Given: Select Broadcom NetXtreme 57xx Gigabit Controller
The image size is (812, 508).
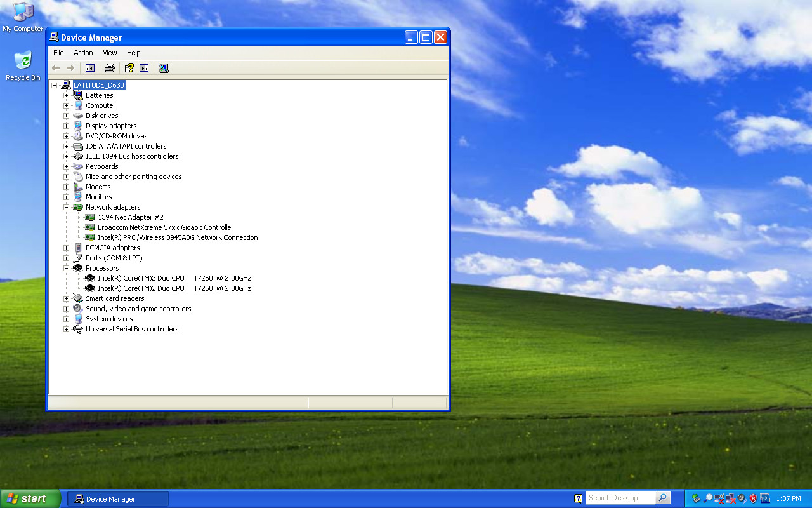Looking at the screenshot, I should (x=166, y=227).
